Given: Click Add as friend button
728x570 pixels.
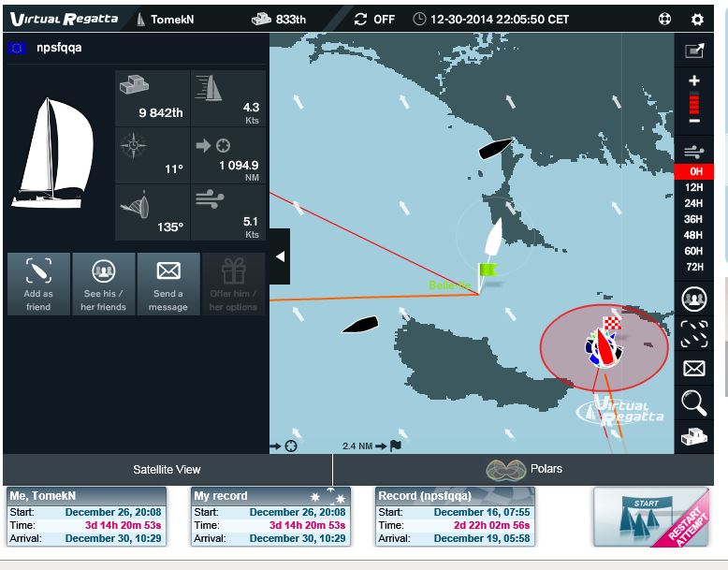Looking at the screenshot, I should tap(38, 284).
